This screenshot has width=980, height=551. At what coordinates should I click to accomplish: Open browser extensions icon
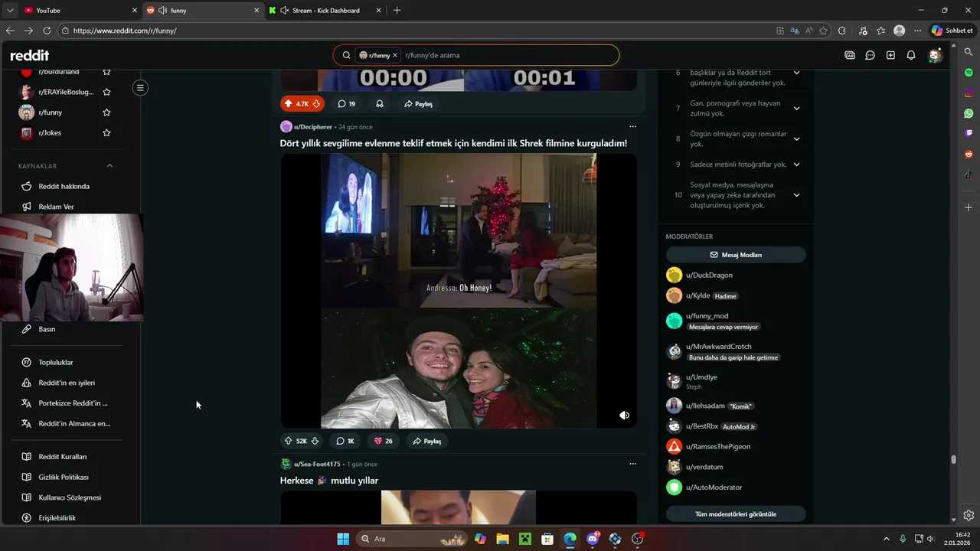[842, 31]
